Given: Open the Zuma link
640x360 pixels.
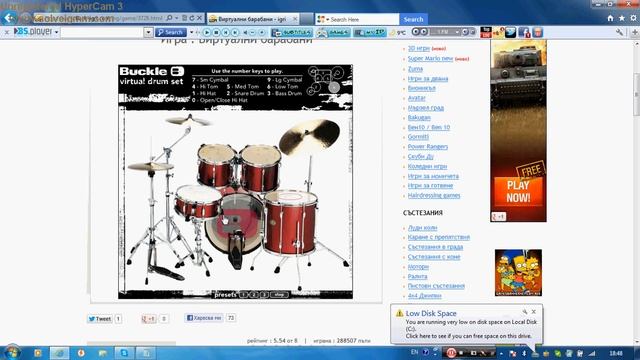Looking at the screenshot, I should tap(415, 69).
